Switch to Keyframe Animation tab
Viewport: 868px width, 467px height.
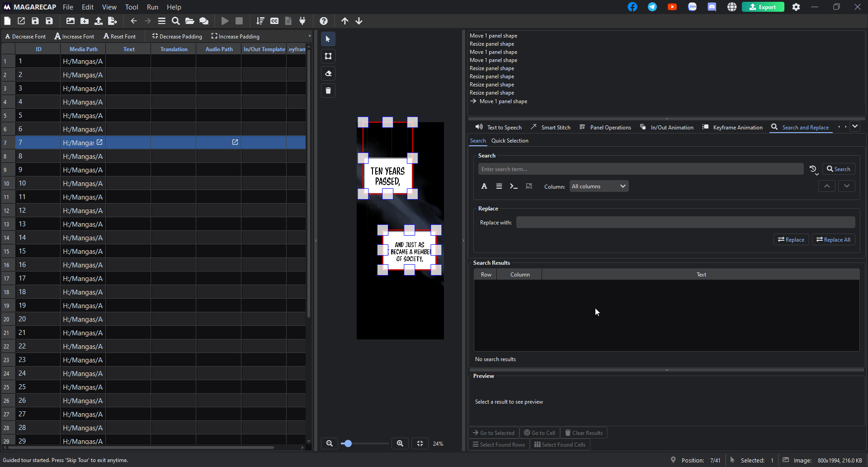[732, 127]
